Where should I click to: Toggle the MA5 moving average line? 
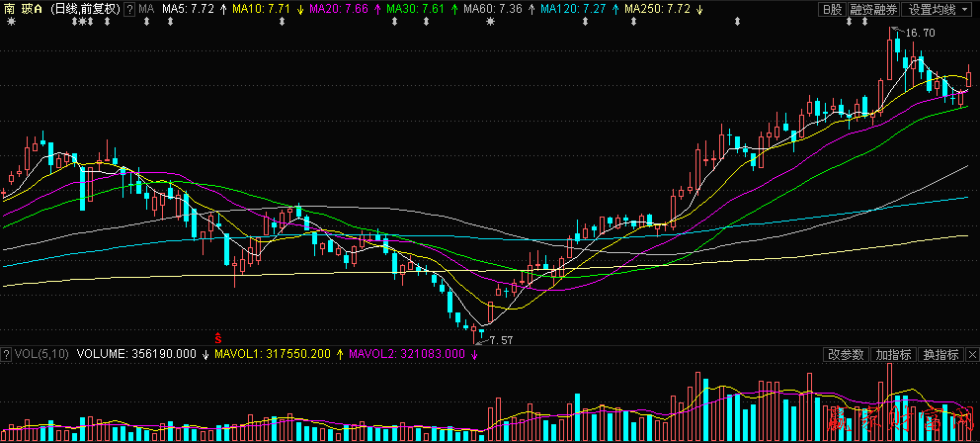(x=188, y=9)
